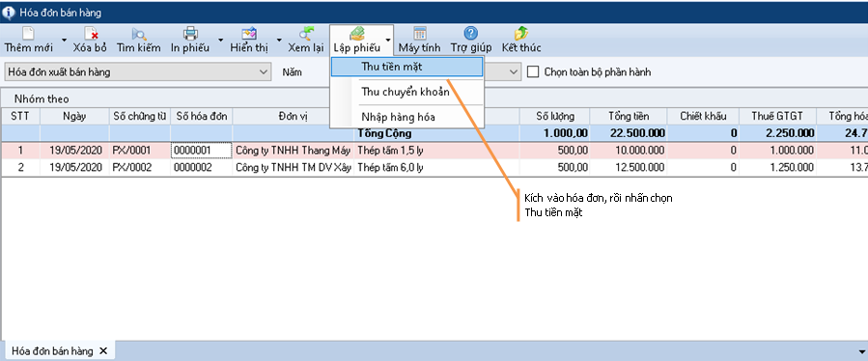Select amount 12.500.000 cell
This screenshot has width=868, height=361.
[x=629, y=168]
